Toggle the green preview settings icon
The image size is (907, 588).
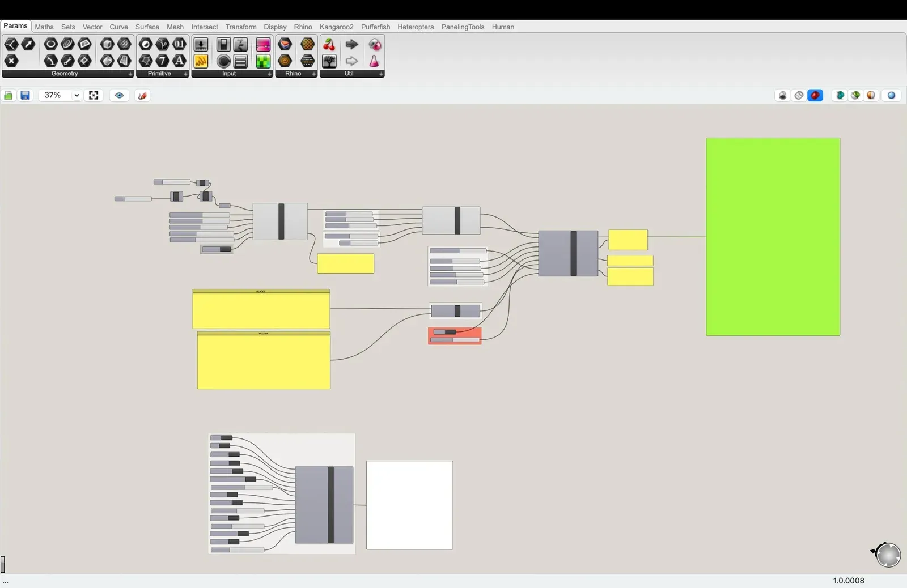[x=855, y=95]
